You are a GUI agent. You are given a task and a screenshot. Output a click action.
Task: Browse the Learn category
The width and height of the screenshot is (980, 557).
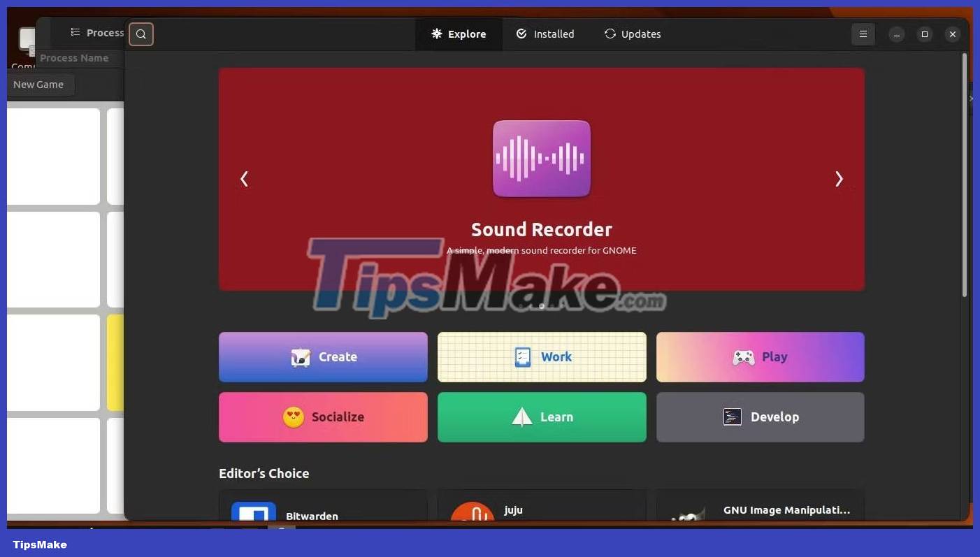[x=542, y=417]
